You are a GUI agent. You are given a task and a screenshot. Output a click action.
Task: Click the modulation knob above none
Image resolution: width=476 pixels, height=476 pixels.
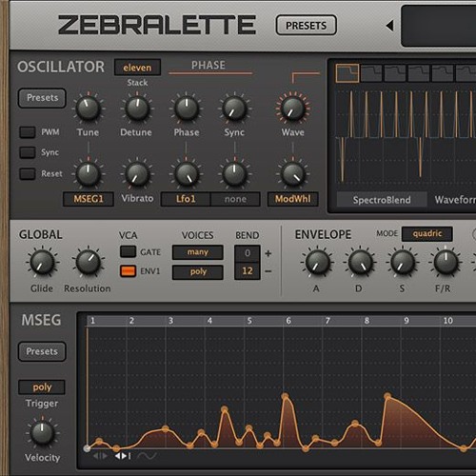tap(234, 174)
